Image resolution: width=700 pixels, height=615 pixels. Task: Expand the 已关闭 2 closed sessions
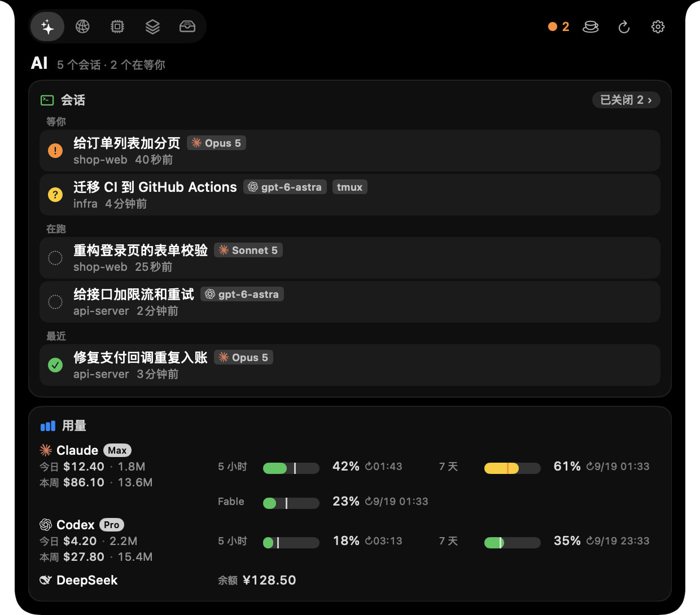pyautogui.click(x=626, y=100)
